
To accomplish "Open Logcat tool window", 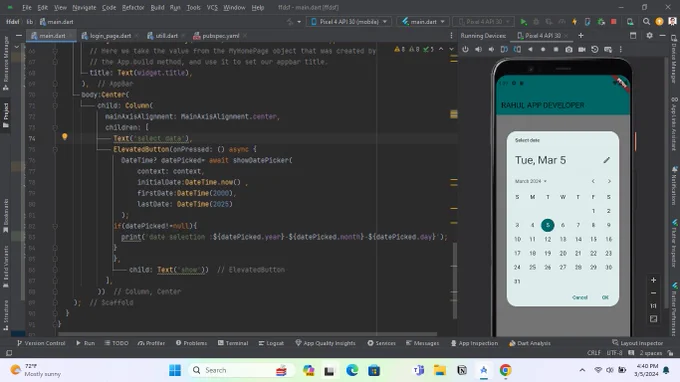I will [271, 343].
